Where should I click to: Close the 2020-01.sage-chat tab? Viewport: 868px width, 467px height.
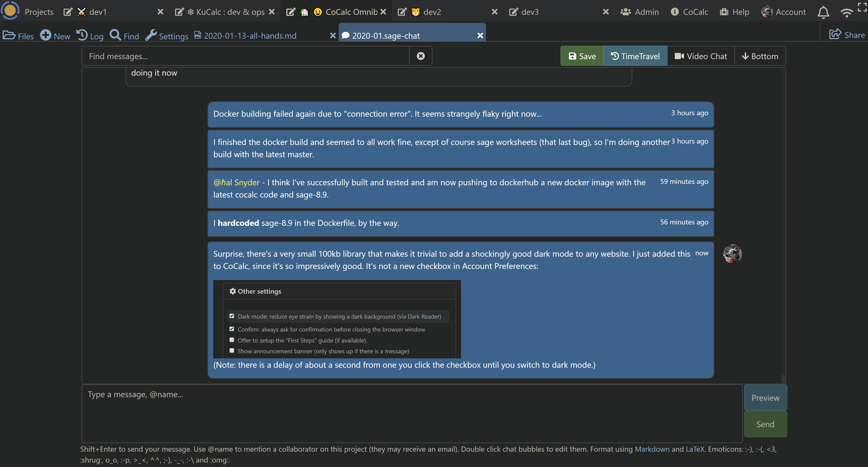(480, 36)
